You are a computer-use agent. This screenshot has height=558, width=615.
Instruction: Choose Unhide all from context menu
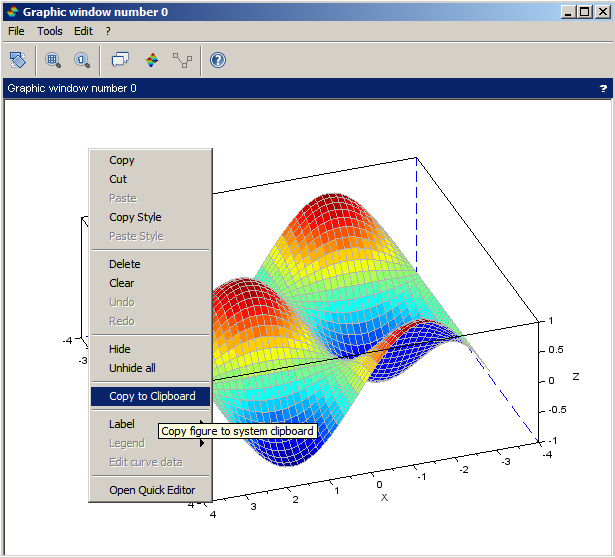tap(132, 368)
